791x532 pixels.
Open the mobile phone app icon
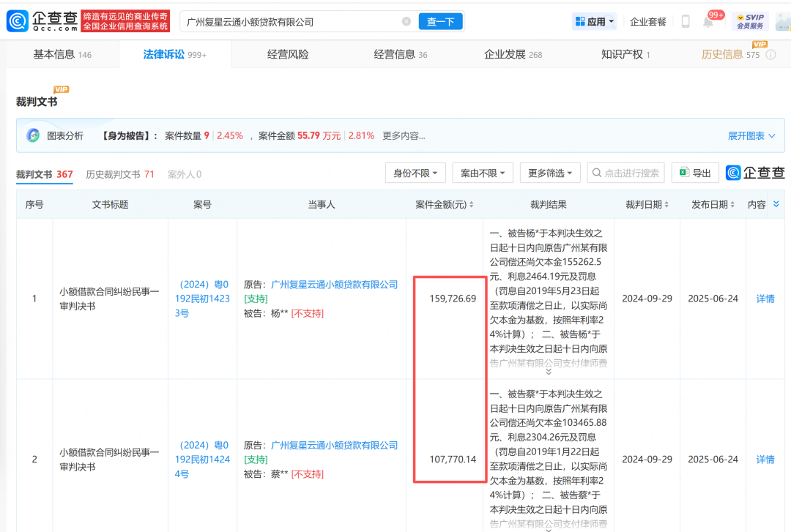[x=686, y=22]
